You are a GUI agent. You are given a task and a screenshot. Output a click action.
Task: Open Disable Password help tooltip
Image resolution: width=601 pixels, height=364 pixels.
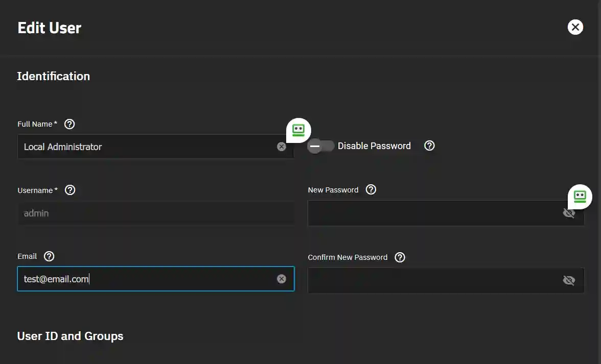tap(429, 145)
